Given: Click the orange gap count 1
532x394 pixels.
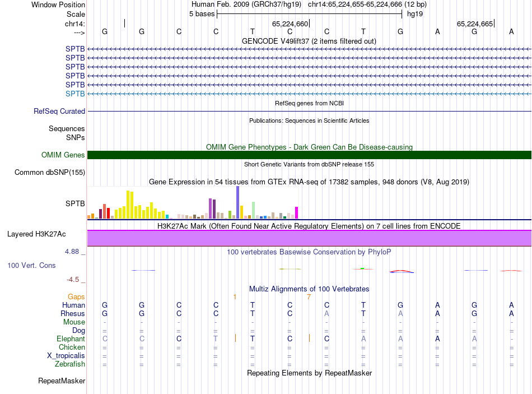Looking at the screenshot, I should [235, 297].
